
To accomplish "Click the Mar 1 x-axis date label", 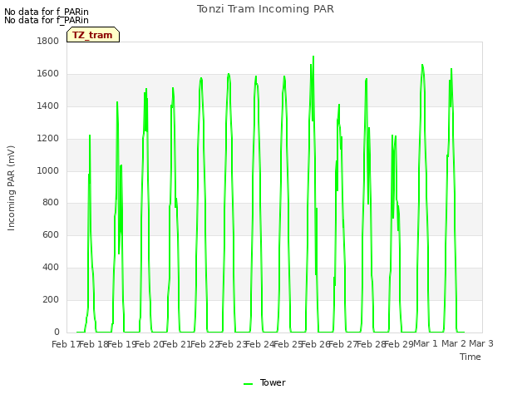I will coord(426,343).
